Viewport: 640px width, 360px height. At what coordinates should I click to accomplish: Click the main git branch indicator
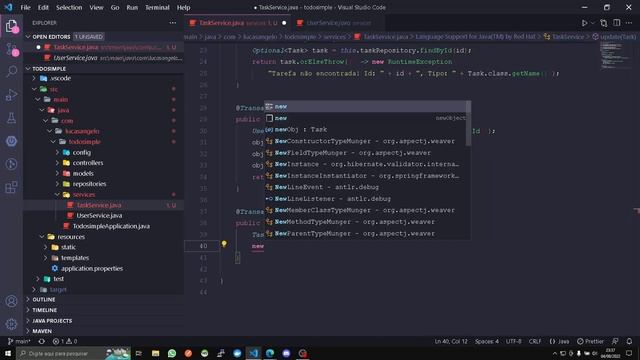point(19,341)
